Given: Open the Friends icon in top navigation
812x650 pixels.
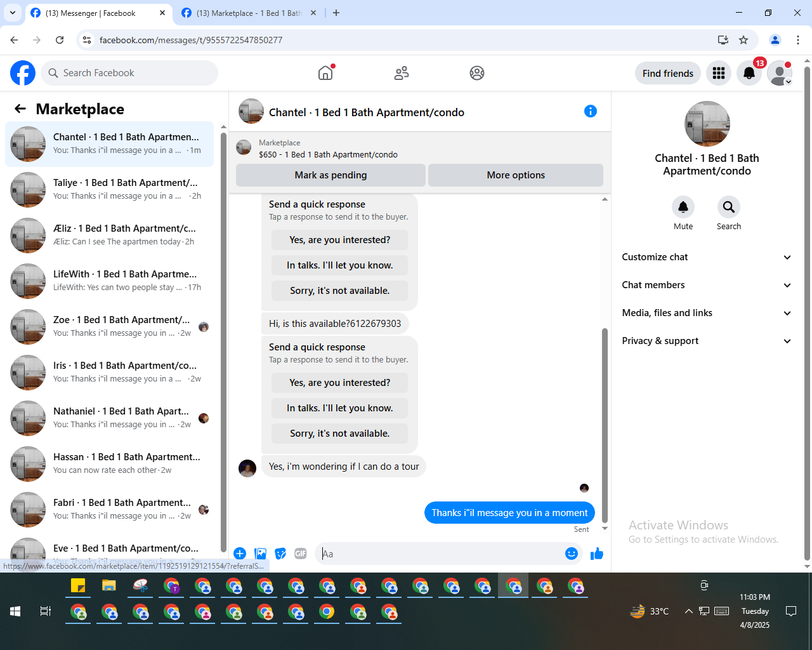Looking at the screenshot, I should click(x=402, y=73).
